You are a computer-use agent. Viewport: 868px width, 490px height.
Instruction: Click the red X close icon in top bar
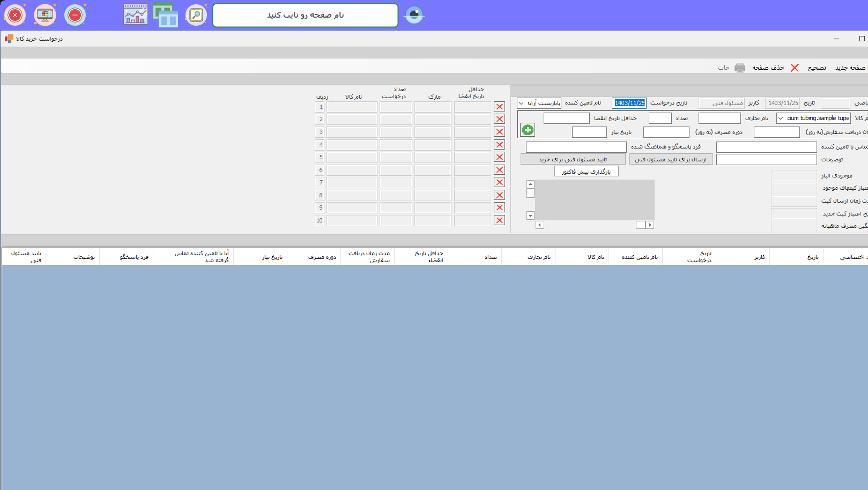pos(15,15)
